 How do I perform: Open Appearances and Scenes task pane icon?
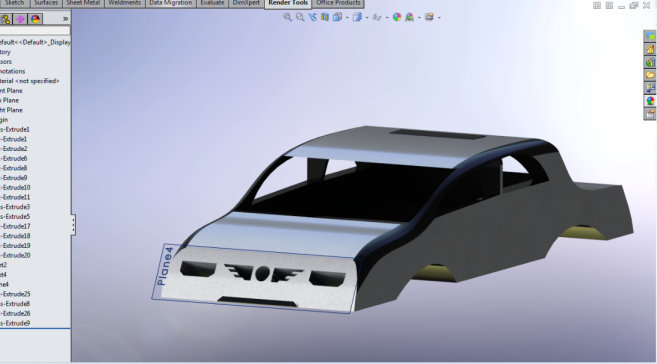650,101
